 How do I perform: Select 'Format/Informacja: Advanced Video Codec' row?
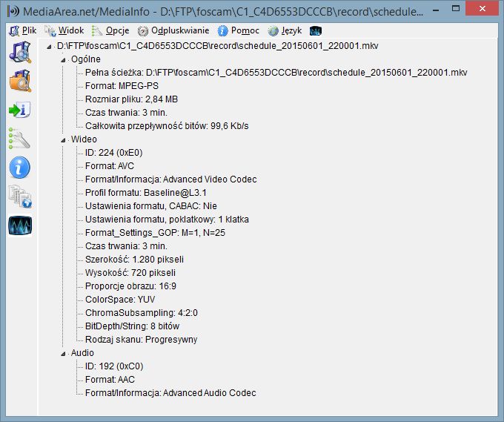pyautogui.click(x=171, y=179)
